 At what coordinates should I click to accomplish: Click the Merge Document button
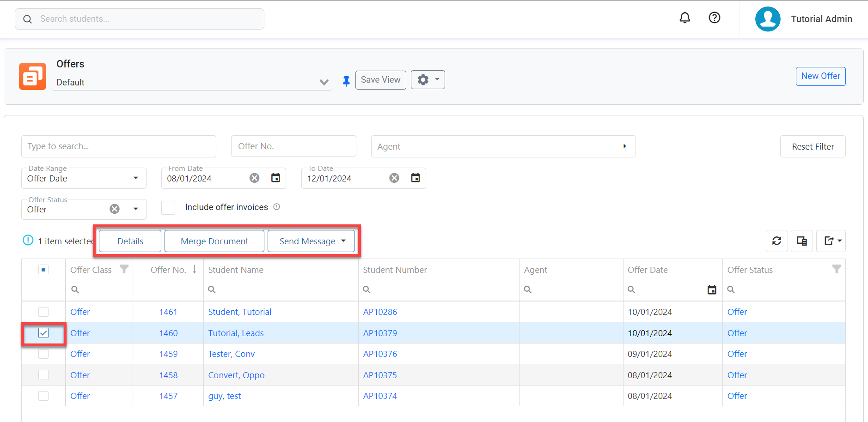pyautogui.click(x=214, y=241)
